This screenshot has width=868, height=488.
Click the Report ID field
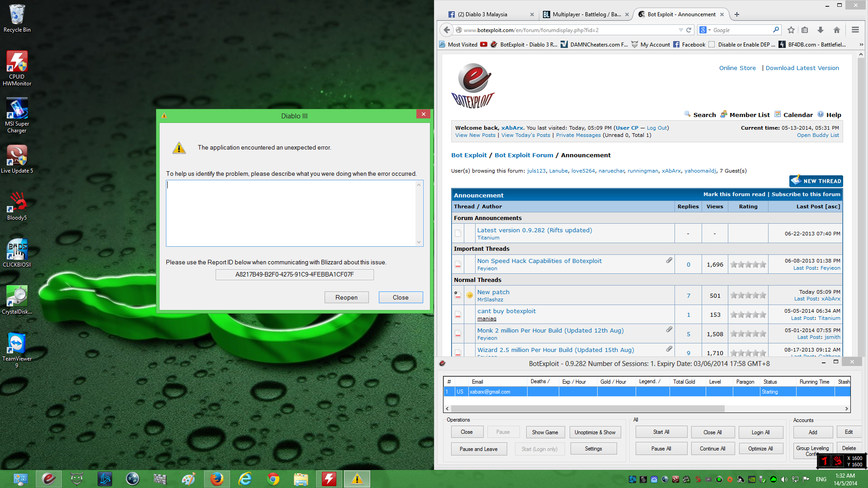pyautogui.click(x=294, y=274)
